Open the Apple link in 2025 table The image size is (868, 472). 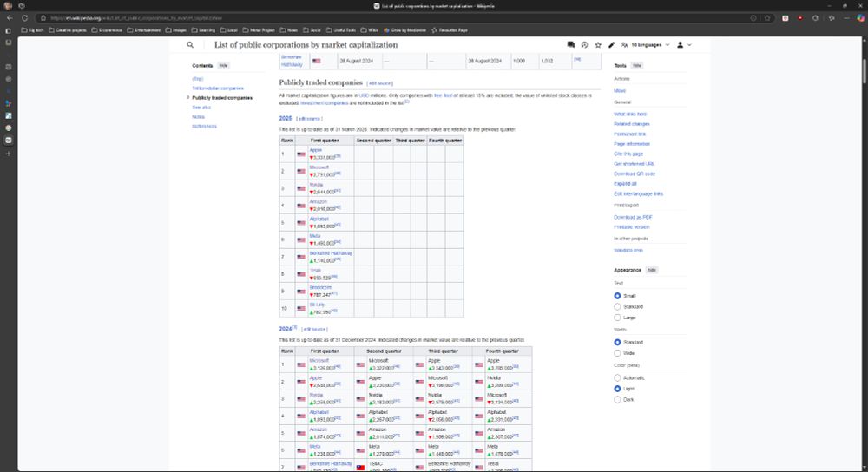[x=316, y=150]
